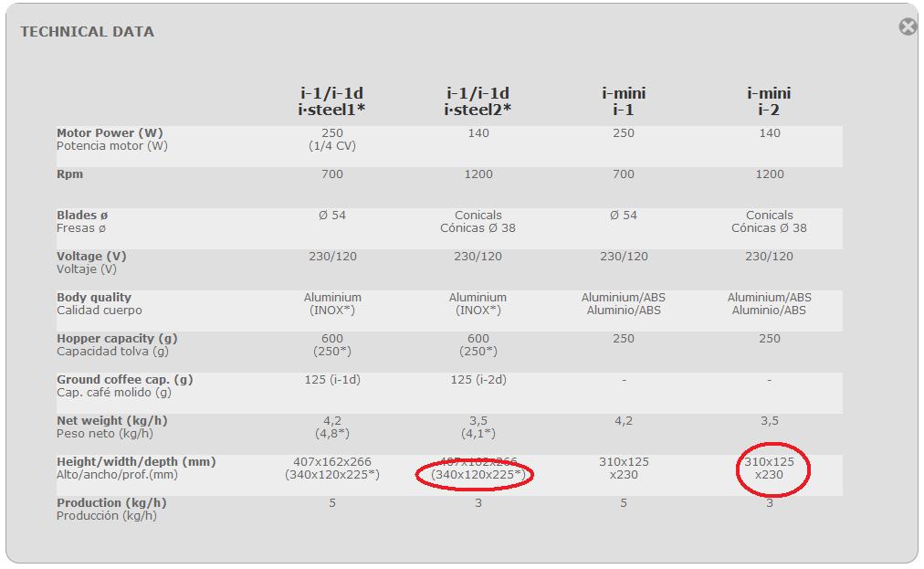Click the TECHNICAL DATA heading
This screenshot has height=569, width=924.
tap(88, 32)
